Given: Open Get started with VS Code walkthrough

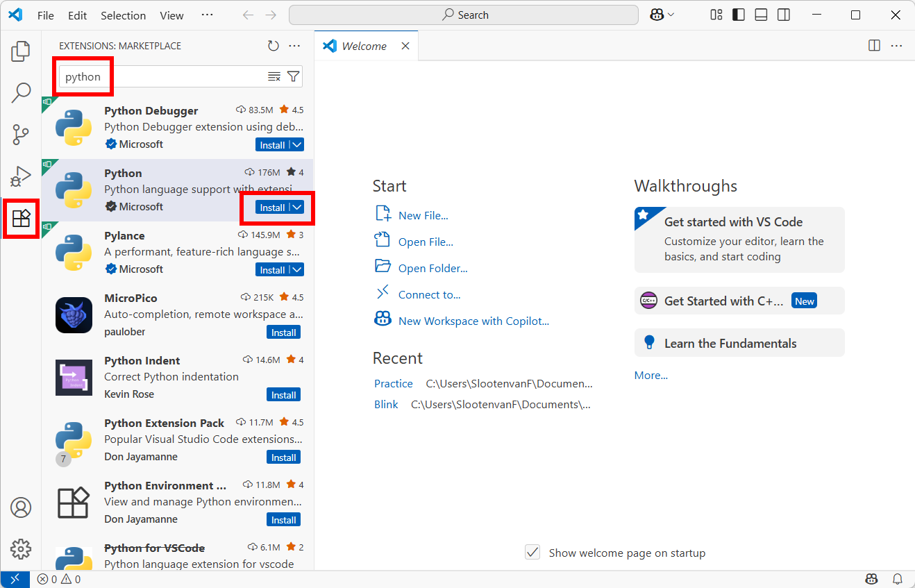Looking at the screenshot, I should (x=739, y=240).
